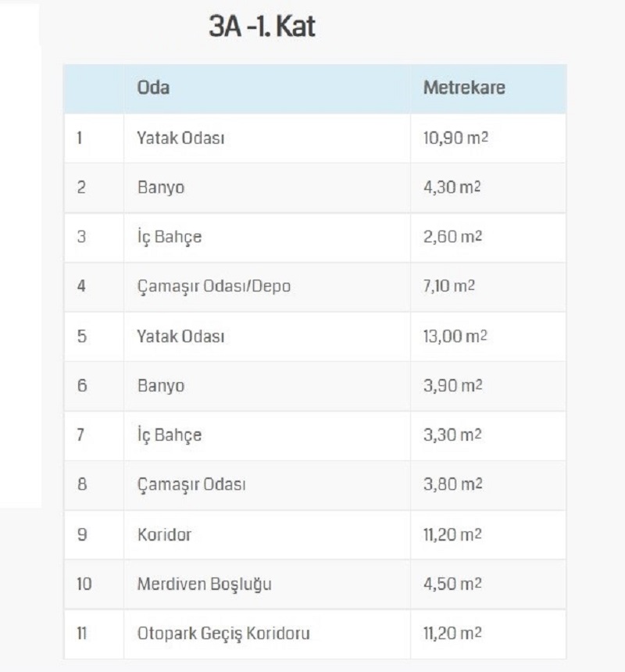Image resolution: width=625 pixels, height=672 pixels.
Task: Click the '7,10 m2' value
Action: click(x=449, y=286)
